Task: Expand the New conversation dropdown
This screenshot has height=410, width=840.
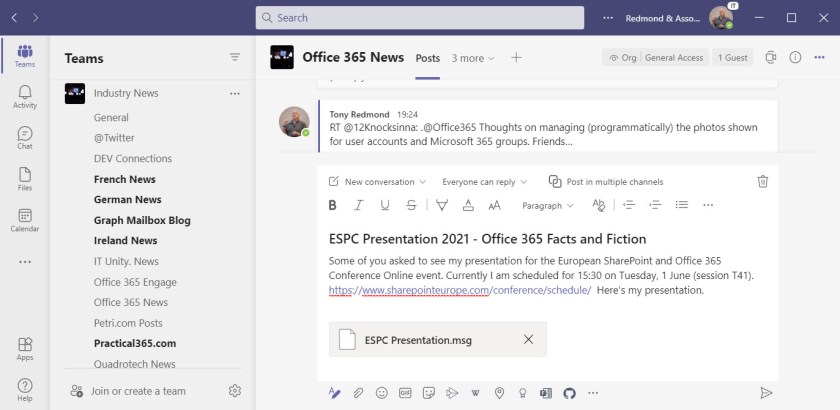Action: (x=377, y=182)
